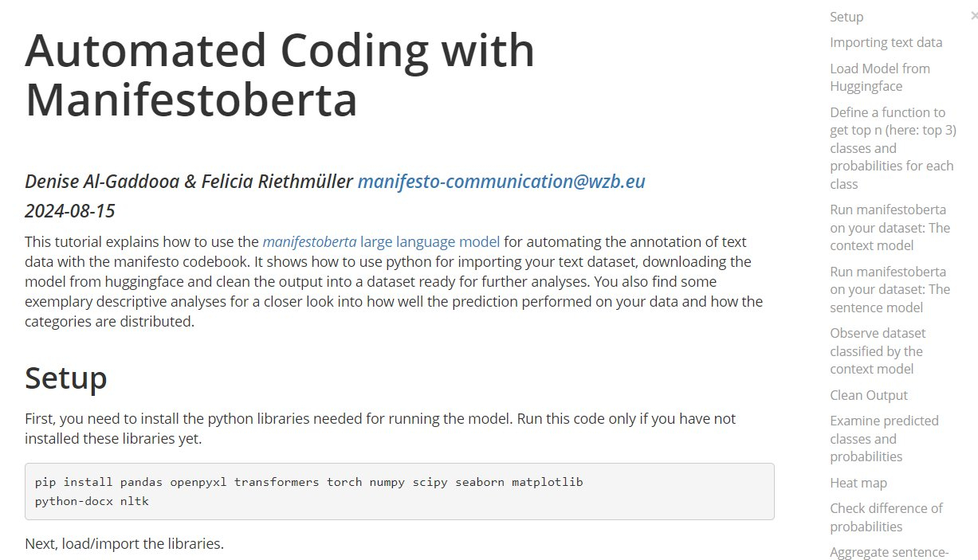The image size is (978, 560).
Task: Click the Automated Coding with Manifestoberta title
Action: click(279, 75)
